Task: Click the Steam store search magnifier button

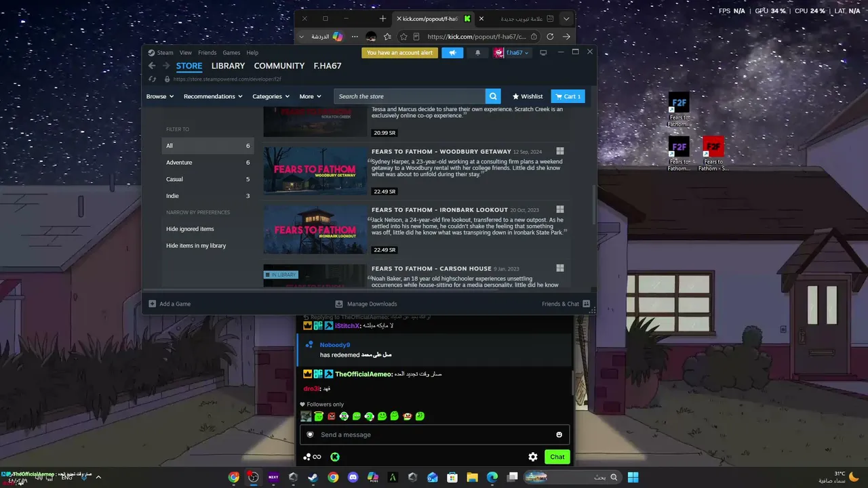Action: tap(493, 96)
